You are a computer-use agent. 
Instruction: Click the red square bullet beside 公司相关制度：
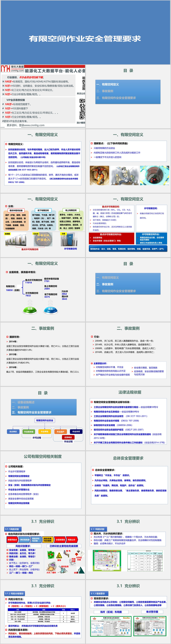click(6, 466)
